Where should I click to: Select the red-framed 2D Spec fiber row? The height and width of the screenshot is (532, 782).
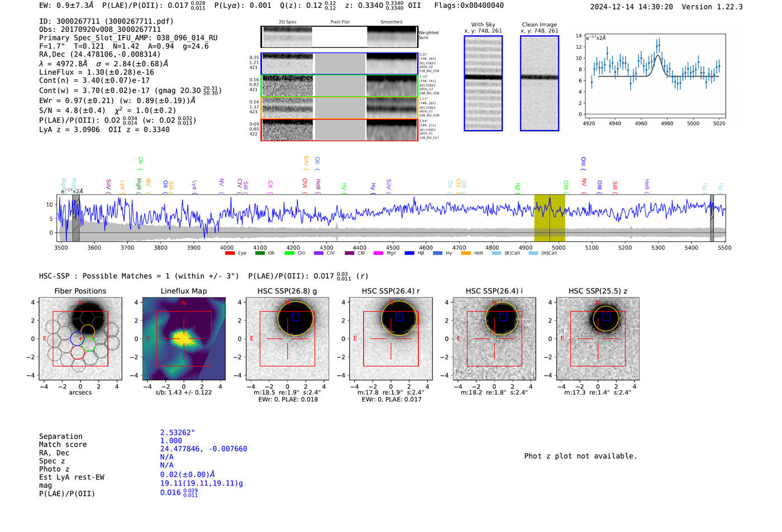point(339,130)
